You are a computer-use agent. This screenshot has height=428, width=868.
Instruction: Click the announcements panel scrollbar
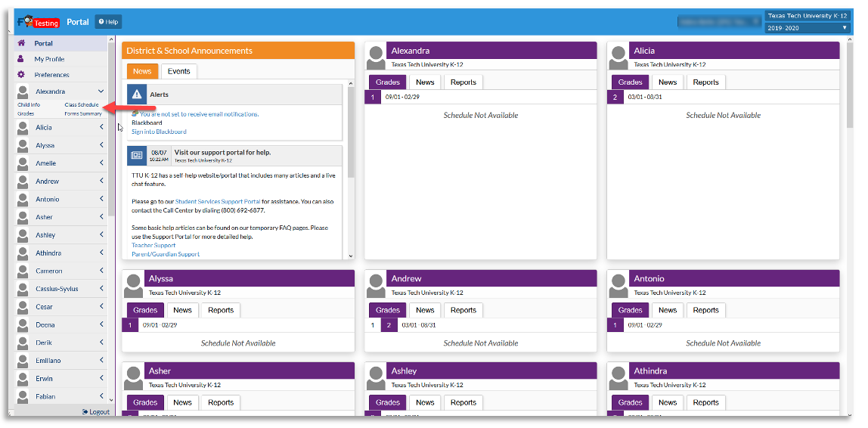(x=350, y=132)
